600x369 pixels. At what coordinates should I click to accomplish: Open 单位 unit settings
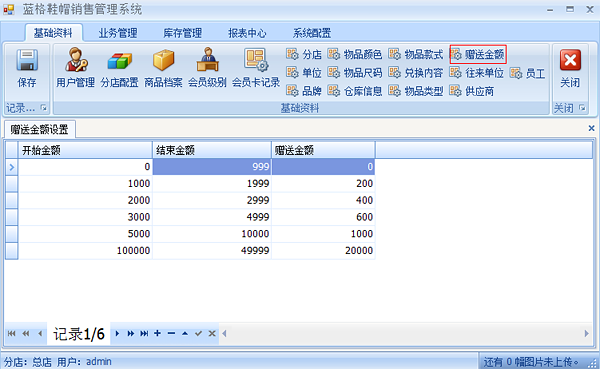pyautogui.click(x=304, y=73)
